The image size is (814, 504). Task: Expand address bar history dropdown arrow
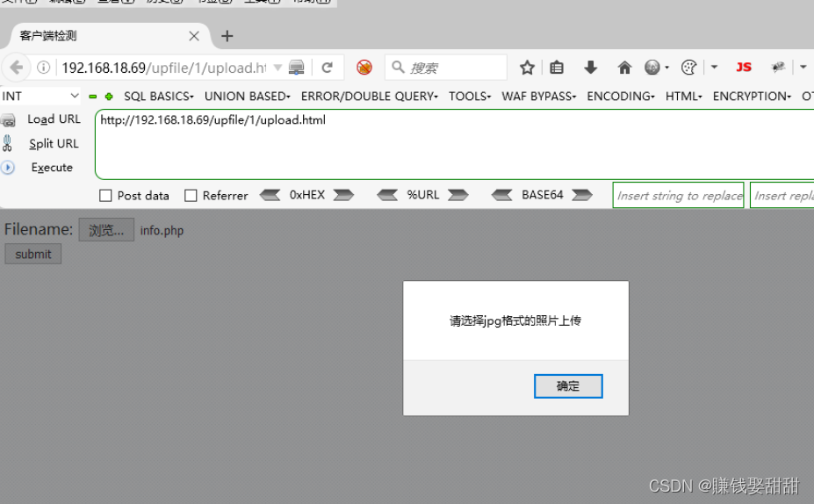point(277,68)
